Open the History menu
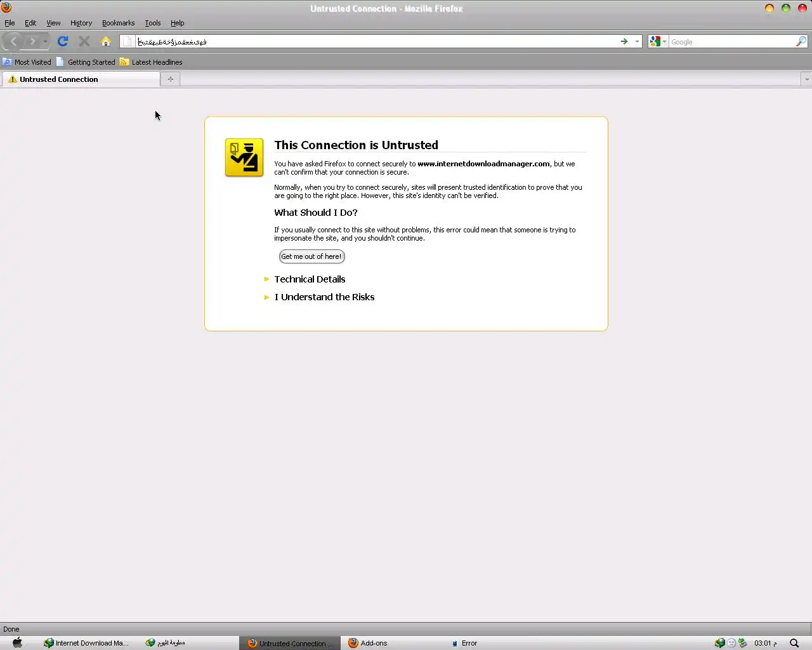This screenshot has height=650, width=812. coord(81,23)
